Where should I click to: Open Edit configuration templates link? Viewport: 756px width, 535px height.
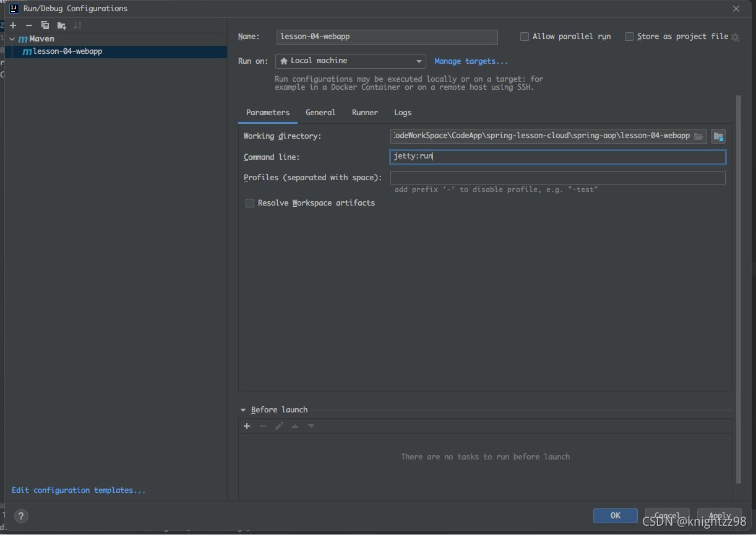(x=79, y=490)
